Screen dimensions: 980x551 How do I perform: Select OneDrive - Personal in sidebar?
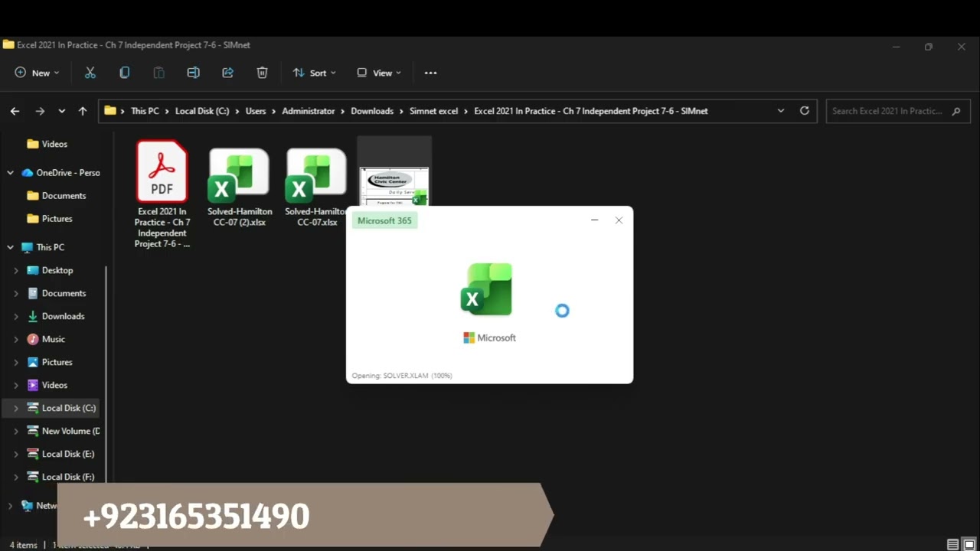61,173
